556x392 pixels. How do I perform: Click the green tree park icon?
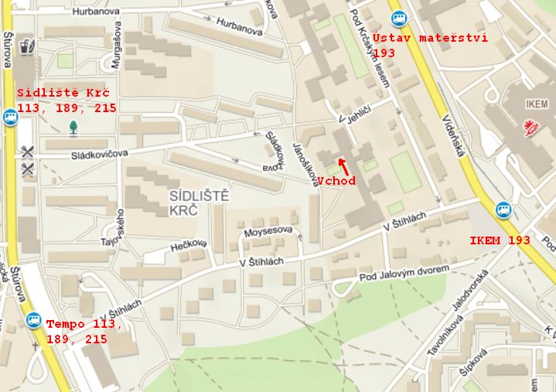[x=73, y=128]
